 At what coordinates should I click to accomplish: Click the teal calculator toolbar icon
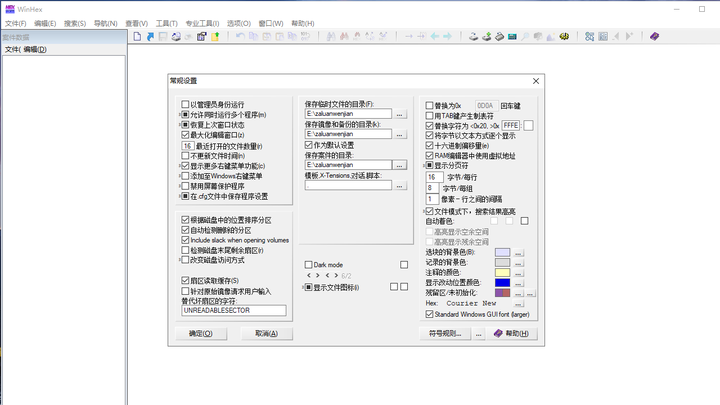tap(512, 36)
